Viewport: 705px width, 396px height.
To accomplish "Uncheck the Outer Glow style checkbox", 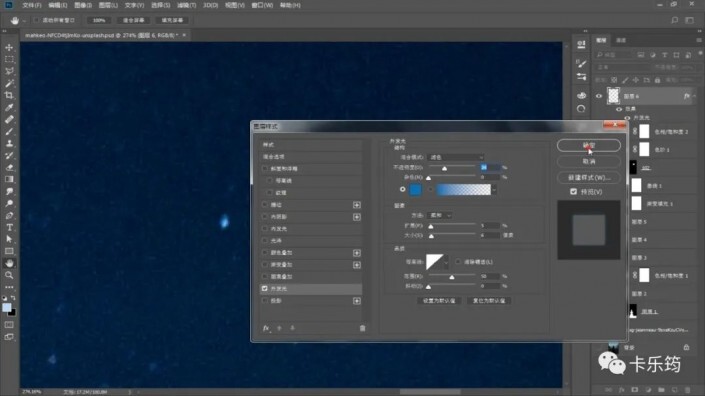I will 264,289.
